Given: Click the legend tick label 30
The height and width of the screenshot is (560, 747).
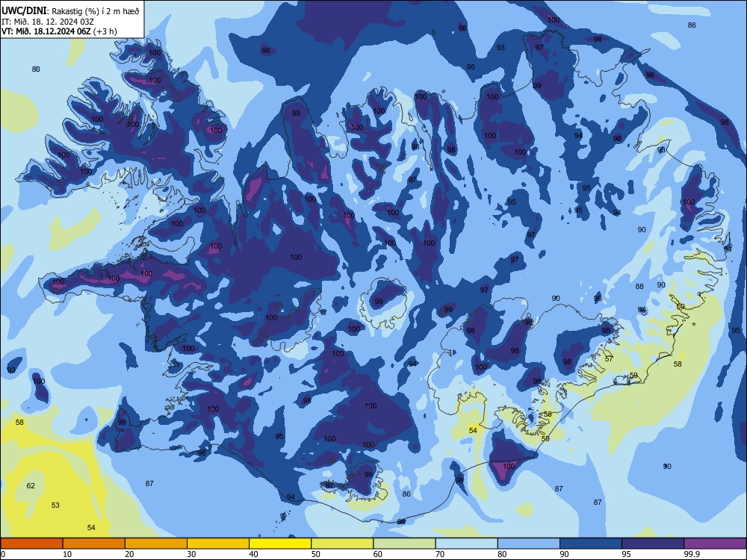Looking at the screenshot, I should (x=191, y=554).
